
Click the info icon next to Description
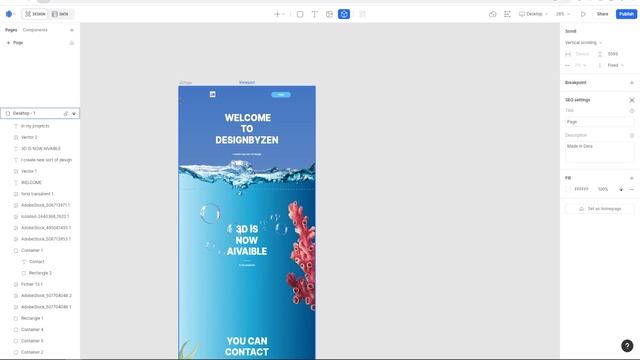click(632, 135)
